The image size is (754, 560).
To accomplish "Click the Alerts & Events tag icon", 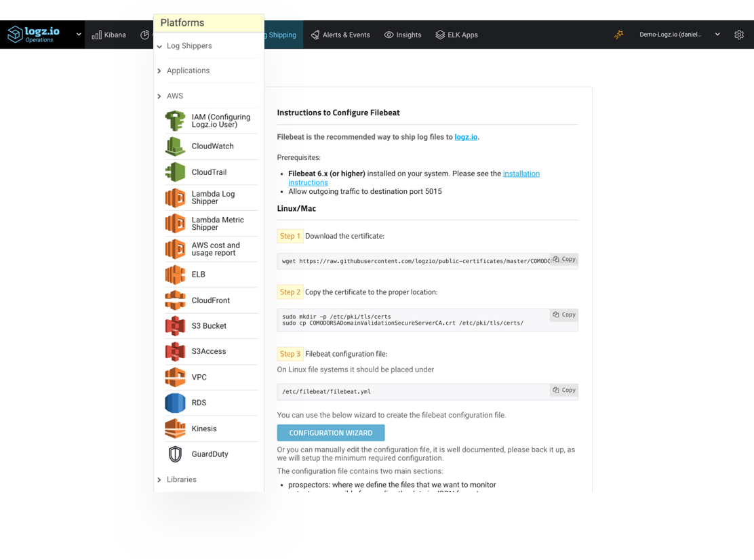I will click(315, 35).
